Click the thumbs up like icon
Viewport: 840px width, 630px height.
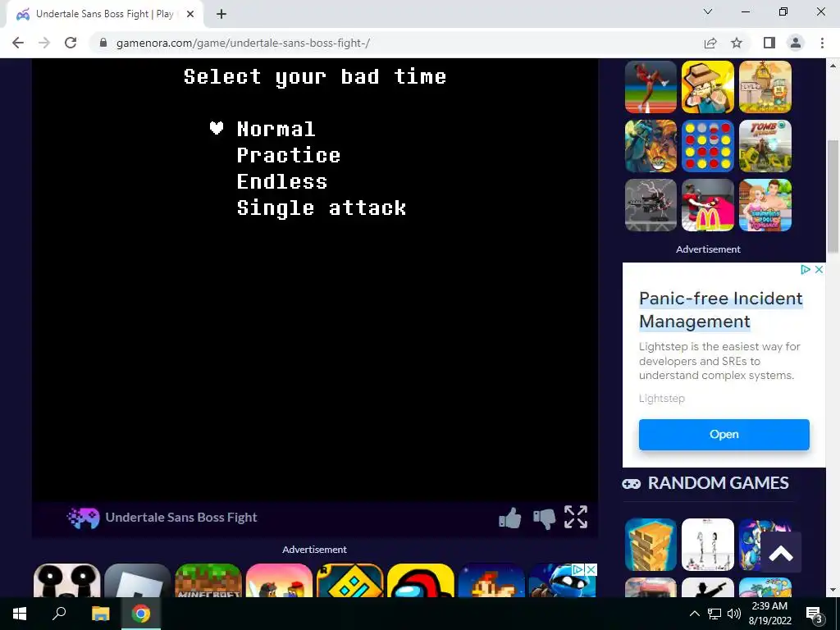[509, 518]
